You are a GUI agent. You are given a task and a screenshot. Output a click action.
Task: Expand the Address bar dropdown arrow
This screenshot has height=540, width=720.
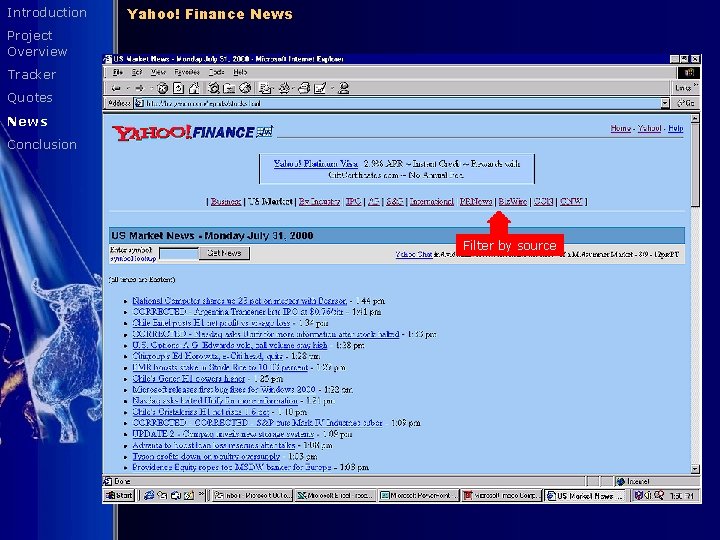pyautogui.click(x=665, y=103)
